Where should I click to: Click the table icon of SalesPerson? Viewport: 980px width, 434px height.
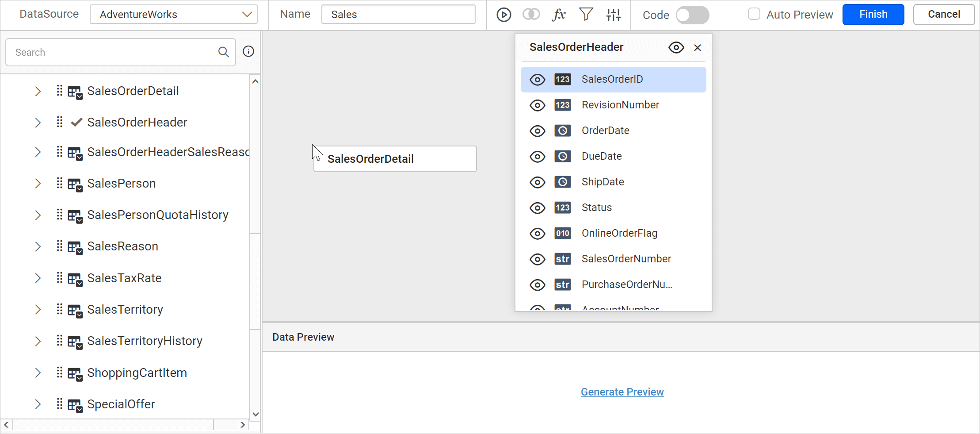point(75,184)
